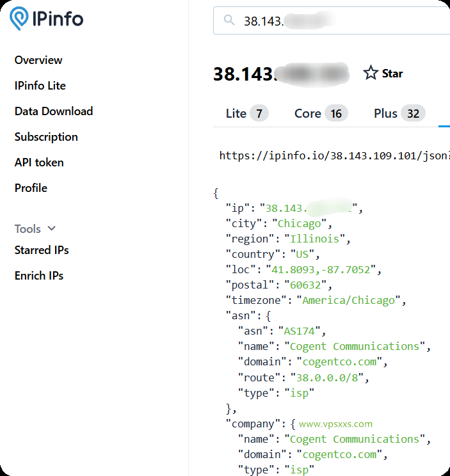Image resolution: width=450 pixels, height=476 pixels.
Task: Click the "US" country value
Action: point(302,255)
